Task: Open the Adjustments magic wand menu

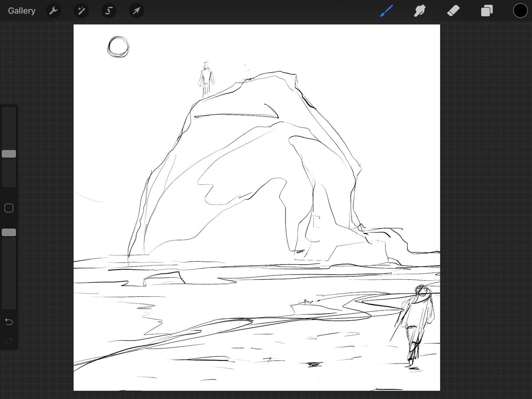Action: pos(81,11)
